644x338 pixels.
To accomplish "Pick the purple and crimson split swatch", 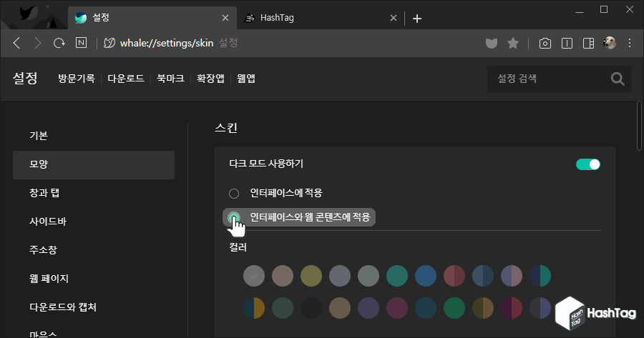I will [512, 308].
